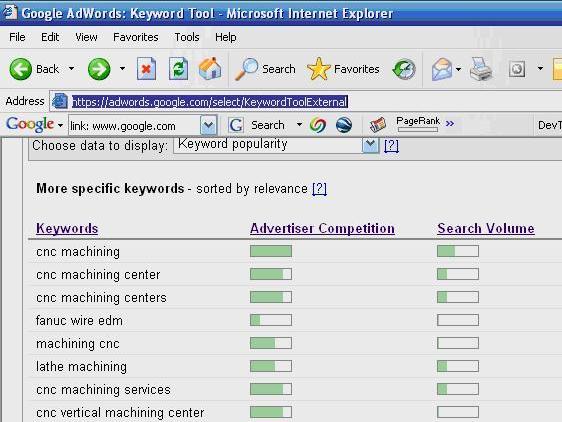Open the Mail dropdown arrow
The width and height of the screenshot is (562, 422).
pos(458,69)
